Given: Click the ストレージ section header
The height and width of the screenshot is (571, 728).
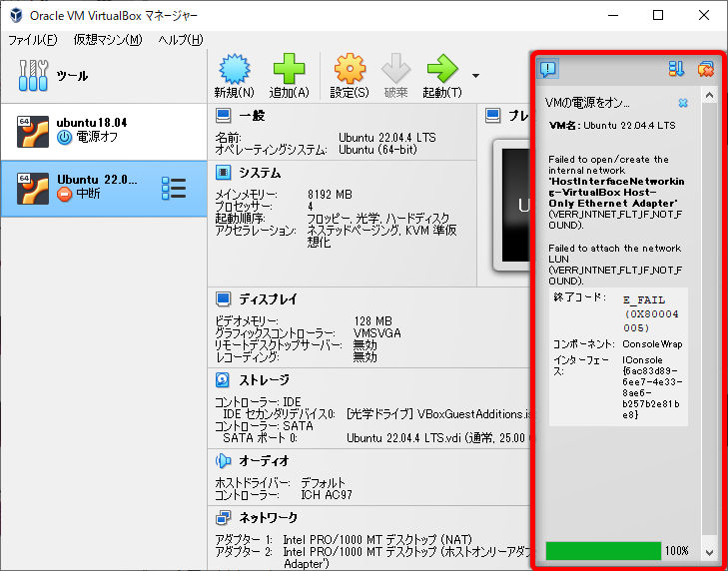Looking at the screenshot, I should (x=265, y=379).
